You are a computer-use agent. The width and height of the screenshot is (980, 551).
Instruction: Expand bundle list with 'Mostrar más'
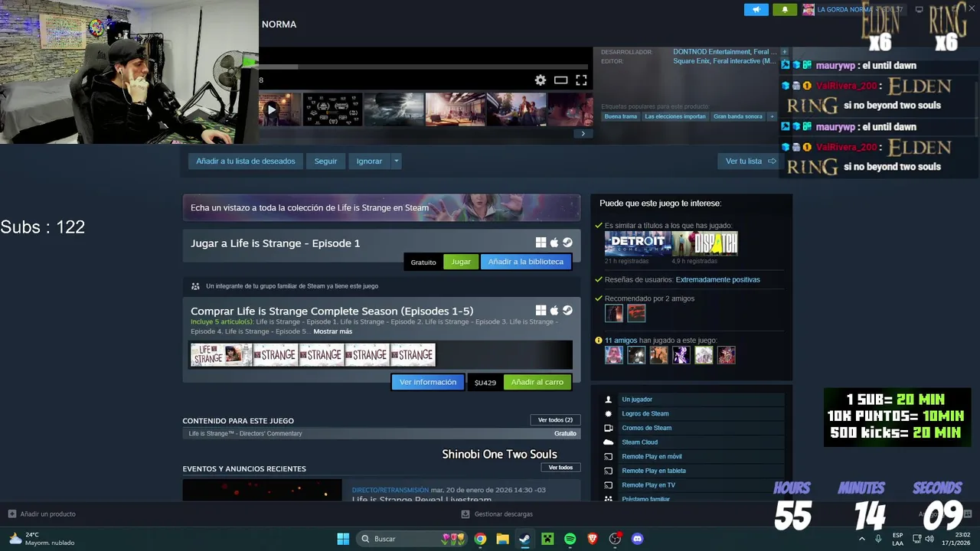point(332,331)
